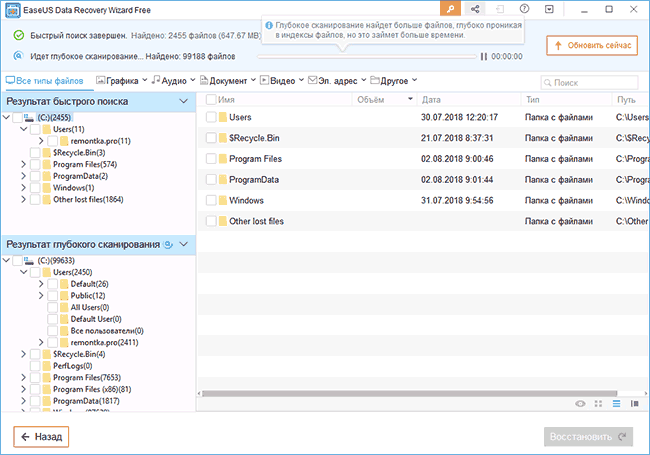Screen dimensions: 650x455
Task: Click the quick search completed checkmark icon
Action: pos(19,35)
